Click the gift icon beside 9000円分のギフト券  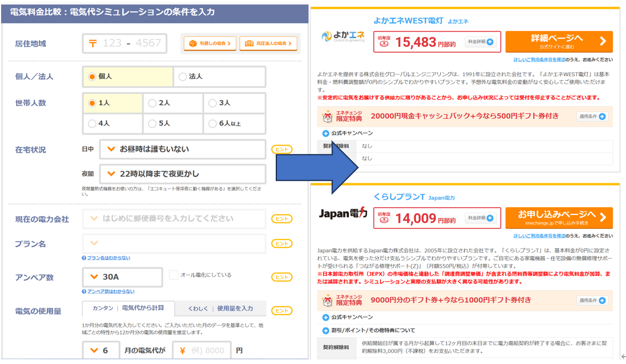point(327,301)
